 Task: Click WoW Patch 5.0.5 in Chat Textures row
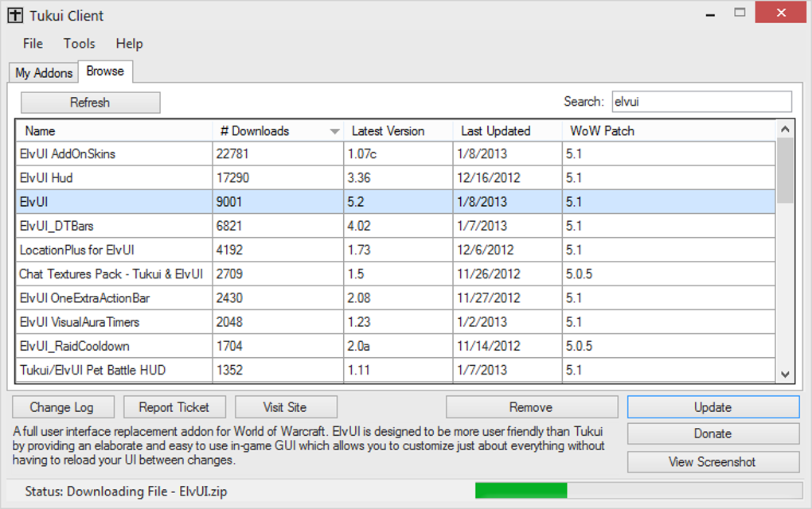579,274
